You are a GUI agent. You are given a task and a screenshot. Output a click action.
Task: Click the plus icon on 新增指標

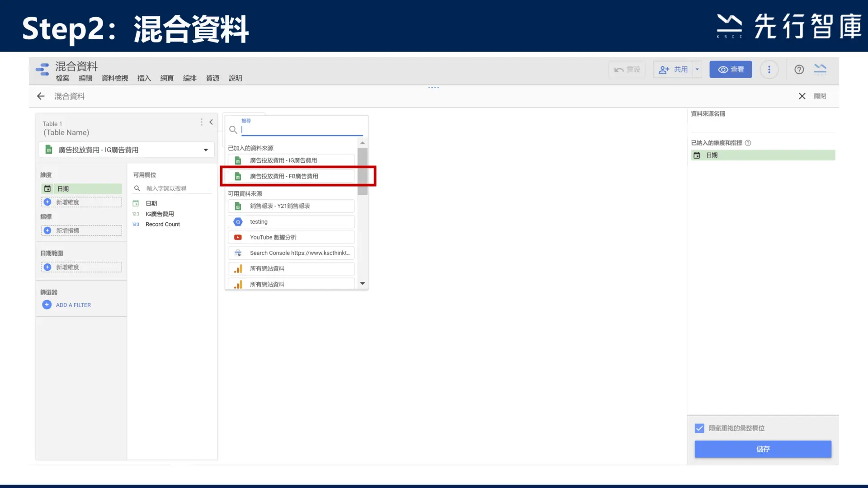47,230
